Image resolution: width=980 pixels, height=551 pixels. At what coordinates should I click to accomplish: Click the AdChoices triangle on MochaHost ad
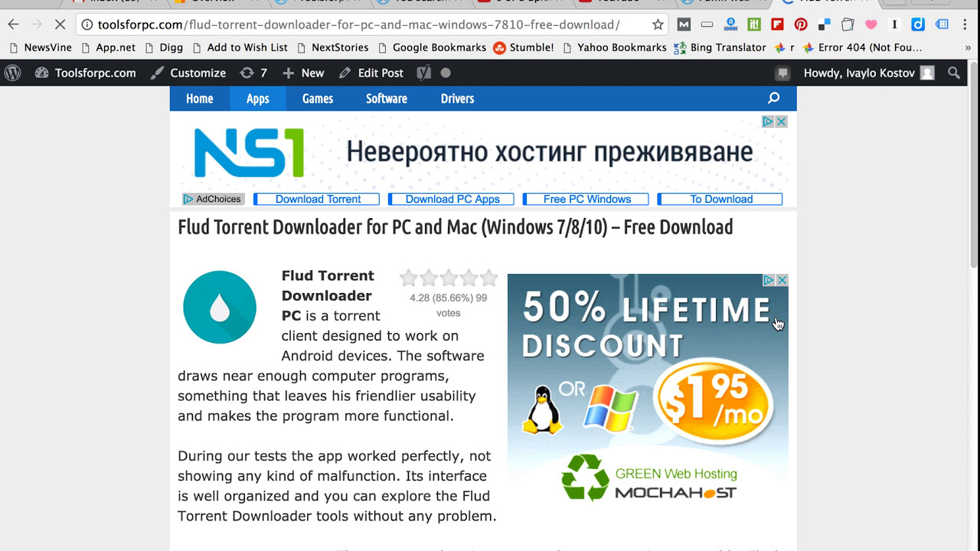769,280
